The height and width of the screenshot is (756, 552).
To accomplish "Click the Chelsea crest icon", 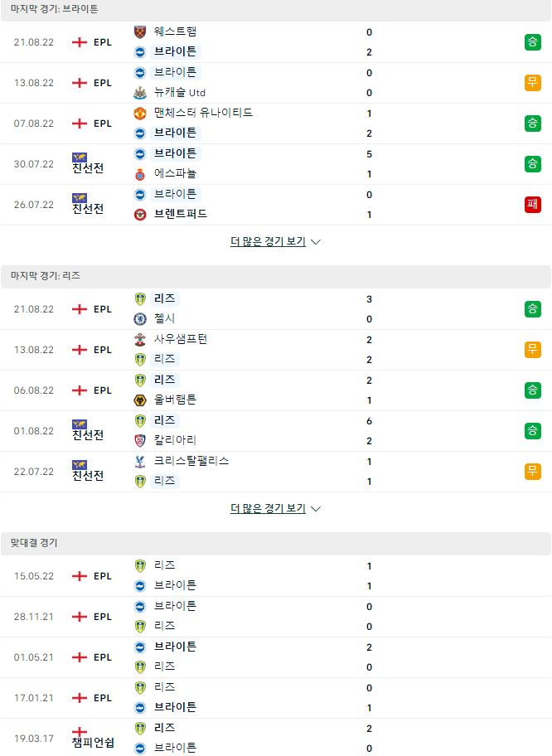I will point(140,318).
